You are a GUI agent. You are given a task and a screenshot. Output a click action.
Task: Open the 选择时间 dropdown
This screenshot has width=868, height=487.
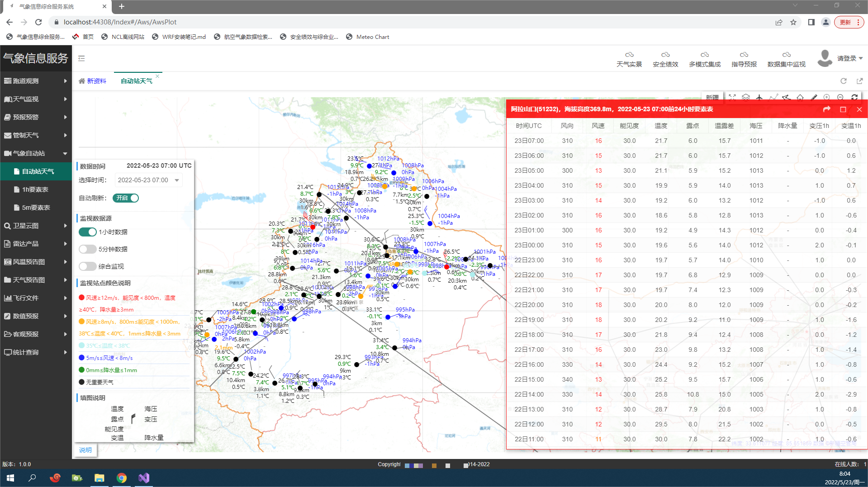pos(149,180)
